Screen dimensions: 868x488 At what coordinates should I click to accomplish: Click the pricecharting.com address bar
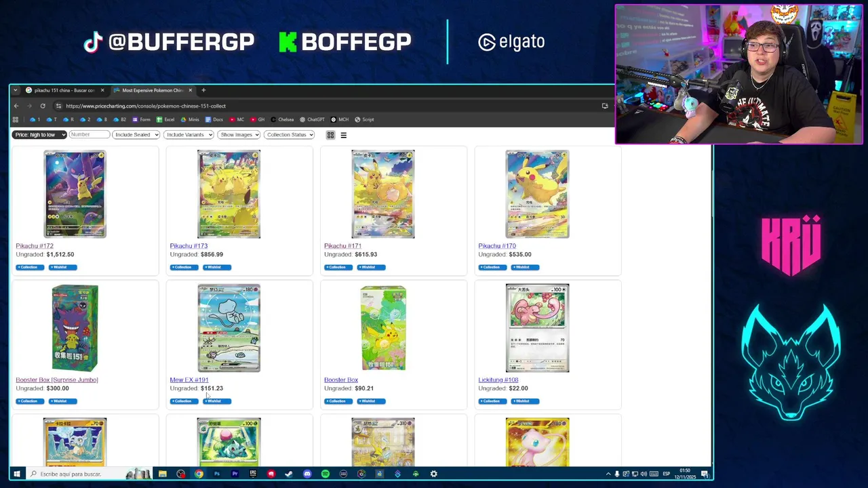pyautogui.click(x=325, y=106)
